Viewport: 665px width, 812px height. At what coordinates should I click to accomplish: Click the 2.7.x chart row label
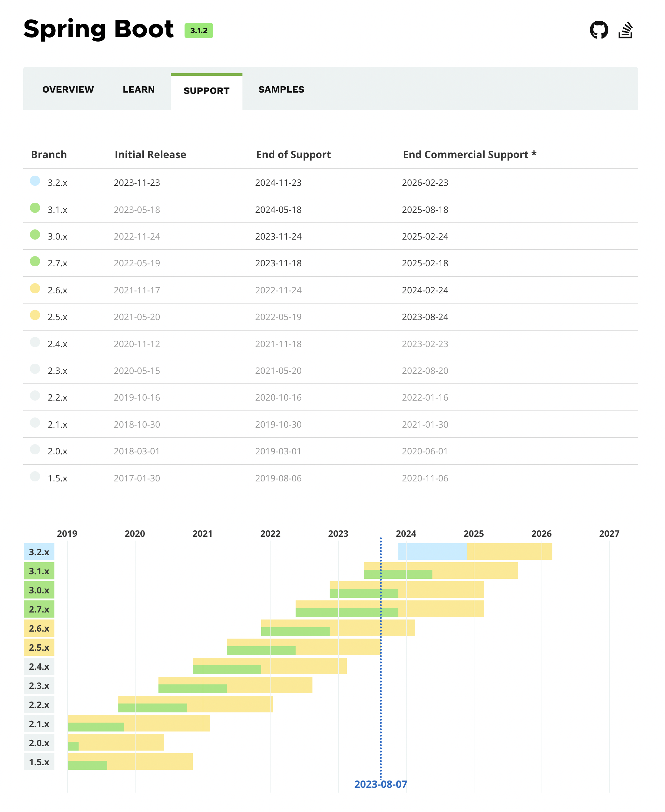tap(39, 609)
